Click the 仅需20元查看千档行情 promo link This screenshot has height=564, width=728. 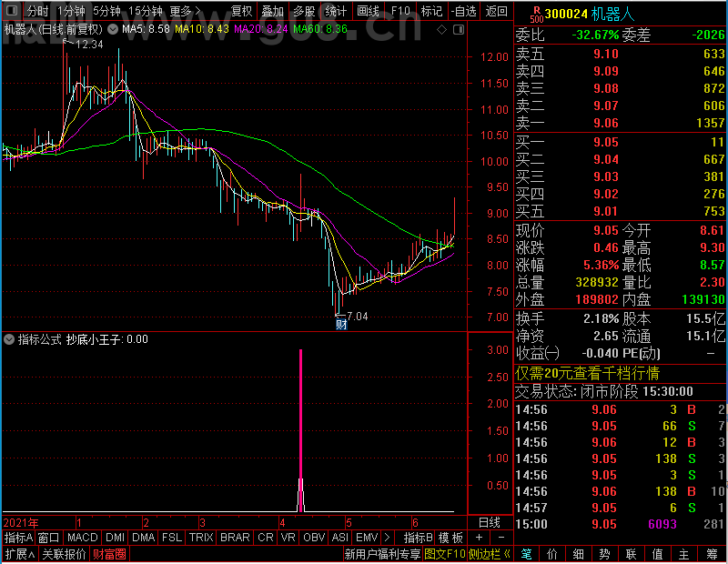coord(587,373)
